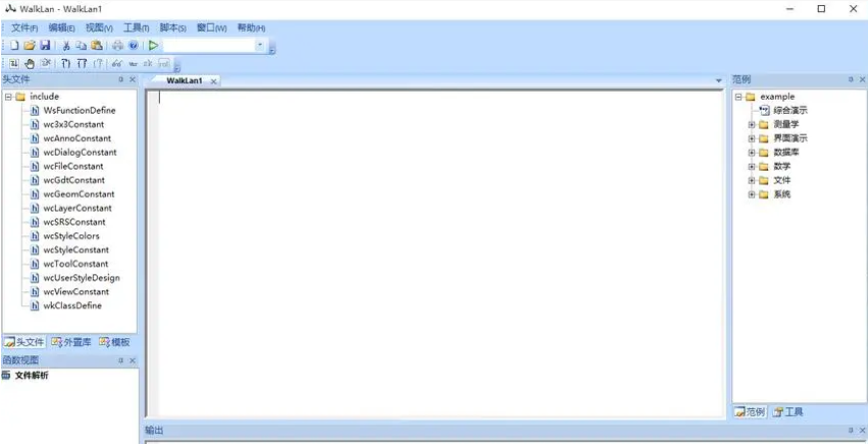Click the glasses (watch) debug icon
Screen dimensions: 868x444
tap(117, 64)
